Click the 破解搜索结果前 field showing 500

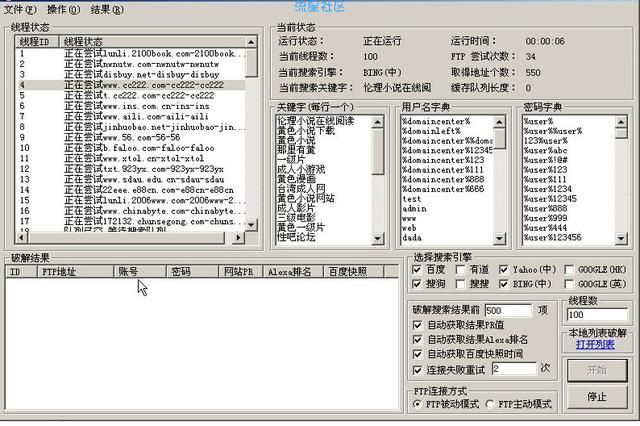pyautogui.click(x=508, y=311)
